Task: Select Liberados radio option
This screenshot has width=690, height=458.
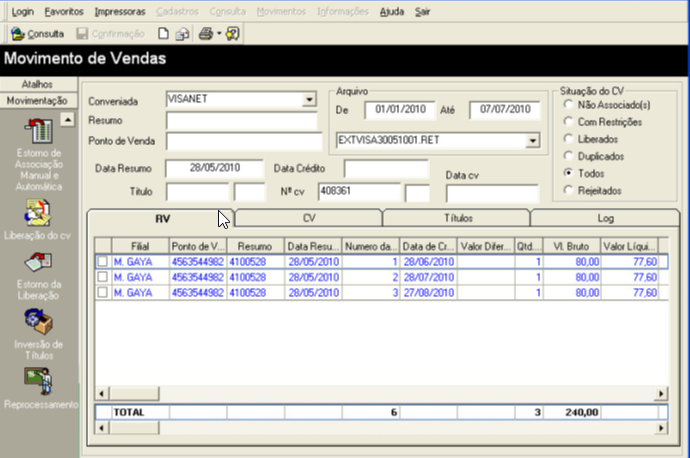Action: click(x=568, y=139)
